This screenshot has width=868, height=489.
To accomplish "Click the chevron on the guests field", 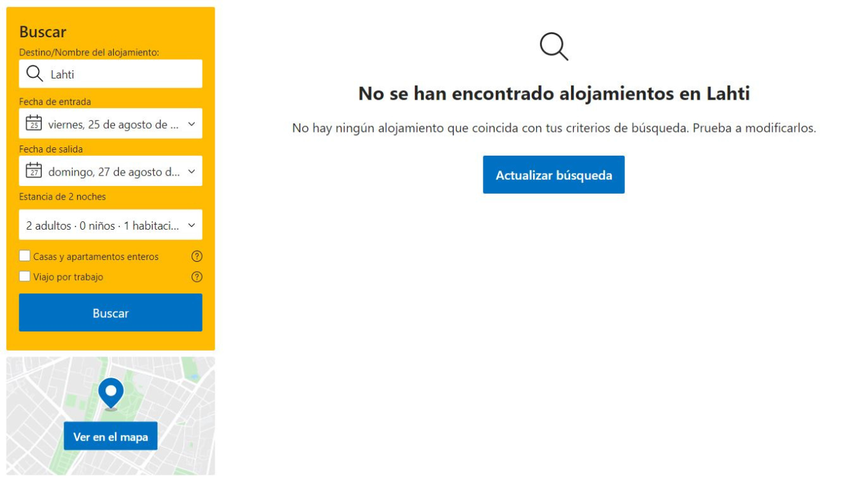I will 191,226.
